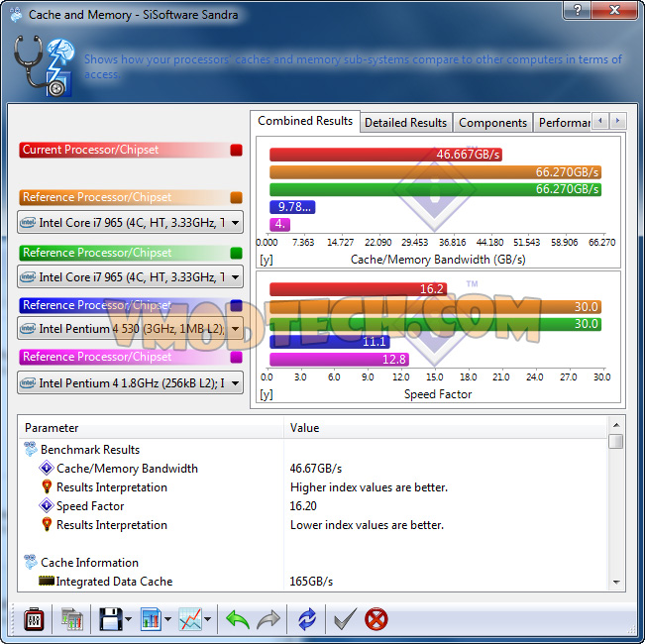Open the benchmark options icon in bottom toolbar
Viewport: 645px width, 644px height.
34,619
